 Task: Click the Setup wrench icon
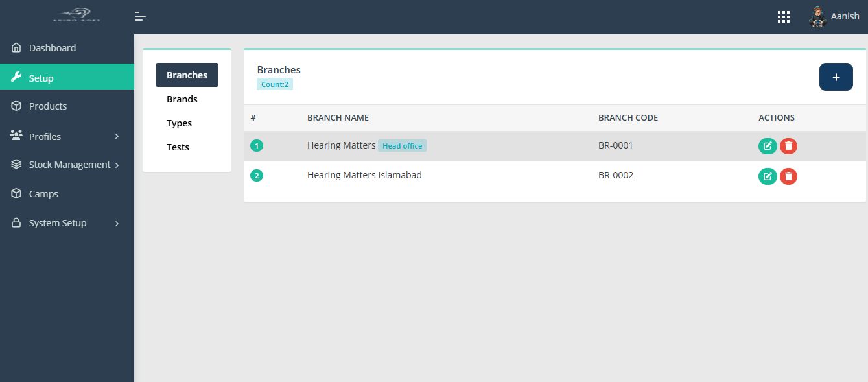(x=16, y=76)
